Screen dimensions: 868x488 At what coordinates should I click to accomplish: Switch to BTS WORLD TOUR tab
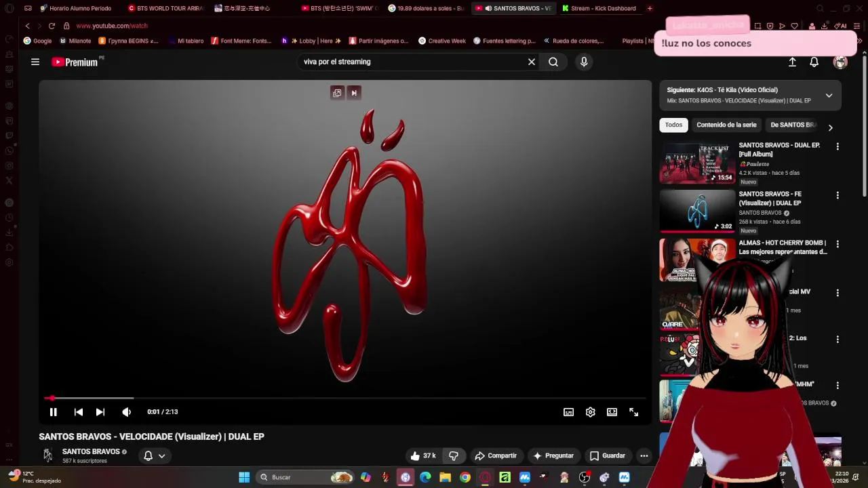(x=166, y=8)
